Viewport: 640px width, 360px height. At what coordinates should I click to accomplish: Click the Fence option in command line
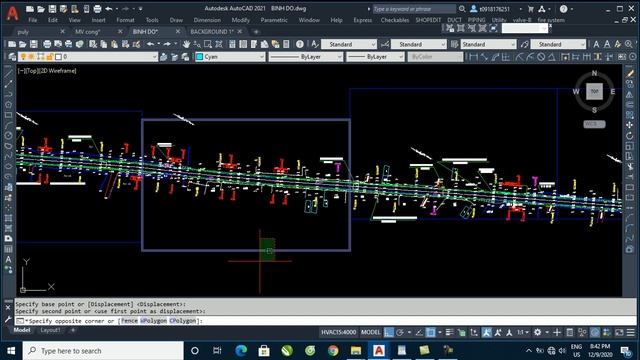click(129, 321)
